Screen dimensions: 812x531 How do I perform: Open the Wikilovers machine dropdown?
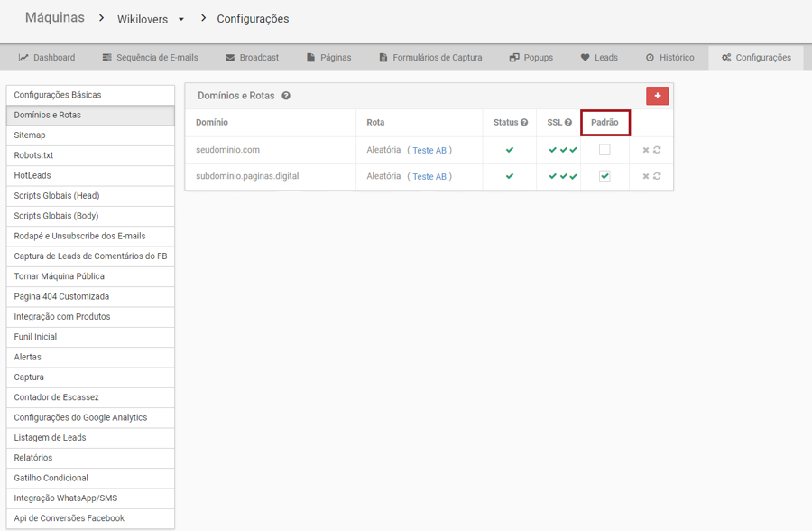180,19
